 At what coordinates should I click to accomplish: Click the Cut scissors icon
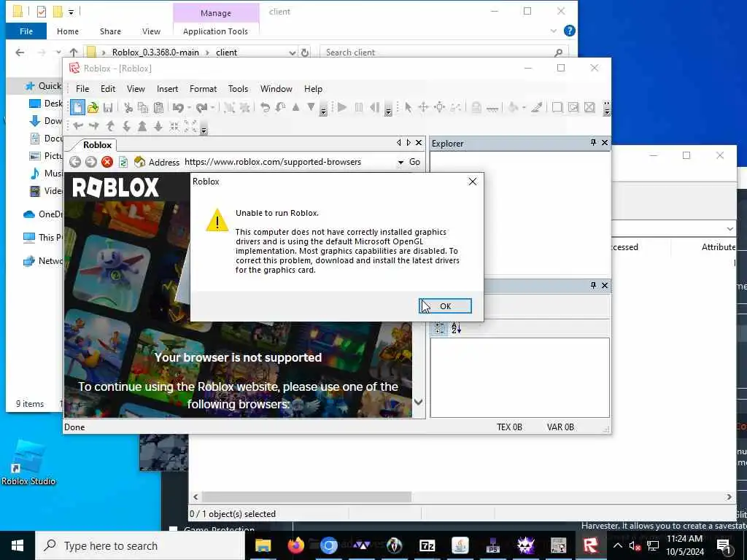(x=128, y=108)
